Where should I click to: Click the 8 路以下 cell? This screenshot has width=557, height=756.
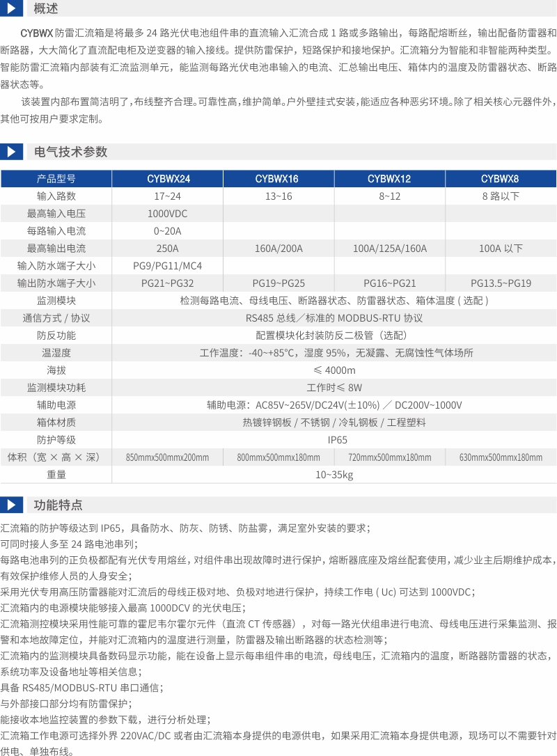[501, 196]
